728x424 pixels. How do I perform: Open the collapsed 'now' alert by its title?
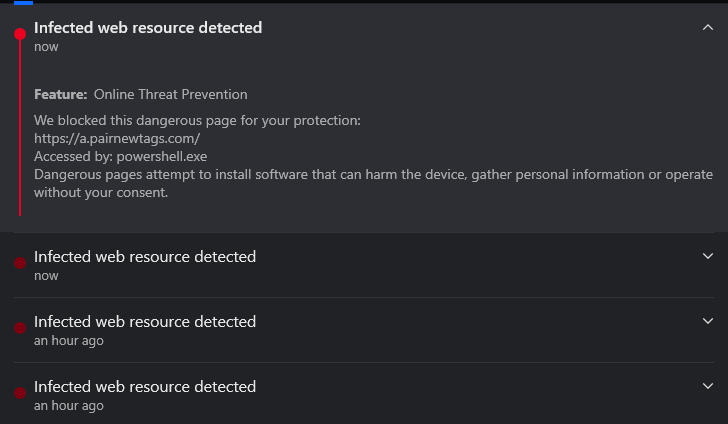pyautogui.click(x=145, y=257)
